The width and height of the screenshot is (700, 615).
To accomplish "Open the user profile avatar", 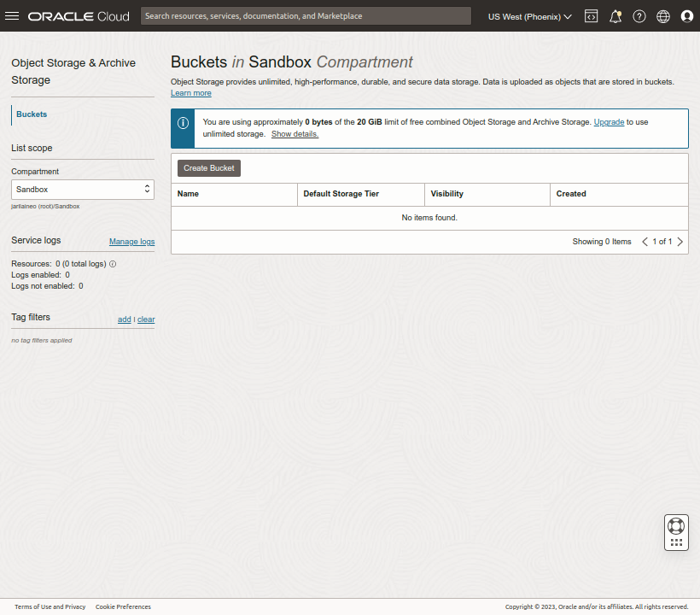I will tap(687, 16).
